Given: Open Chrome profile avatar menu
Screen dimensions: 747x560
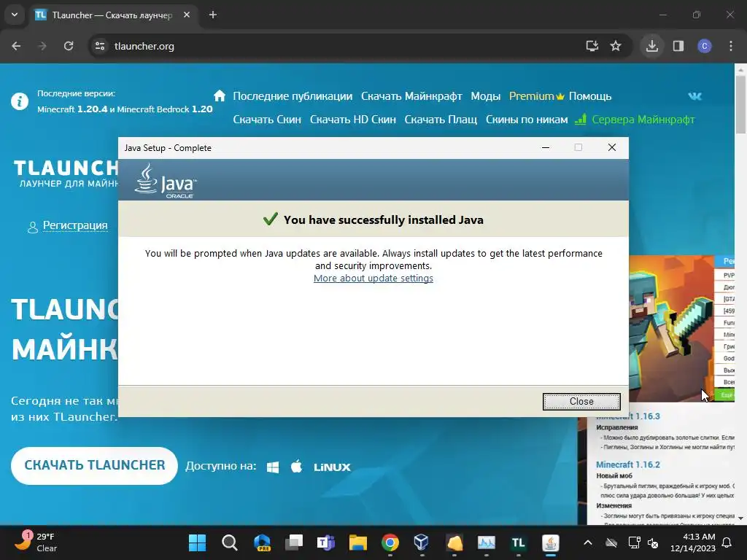Looking at the screenshot, I should tap(705, 46).
